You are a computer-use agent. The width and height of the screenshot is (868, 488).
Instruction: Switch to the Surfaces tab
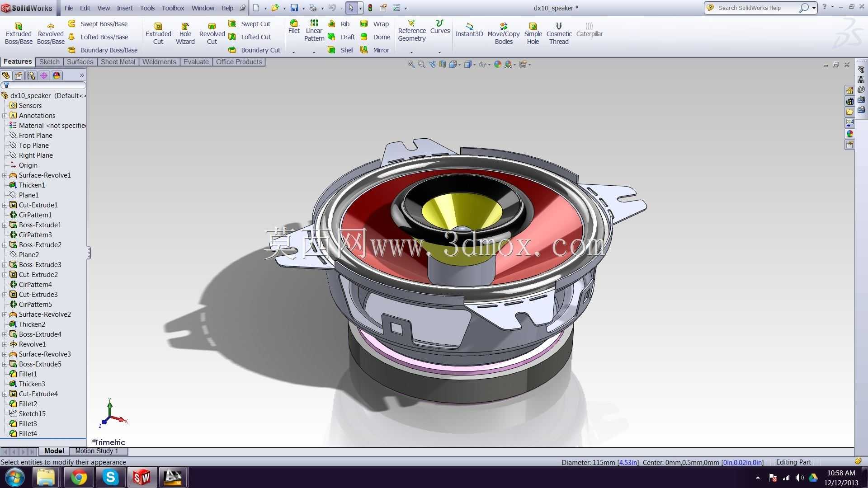pos(80,62)
